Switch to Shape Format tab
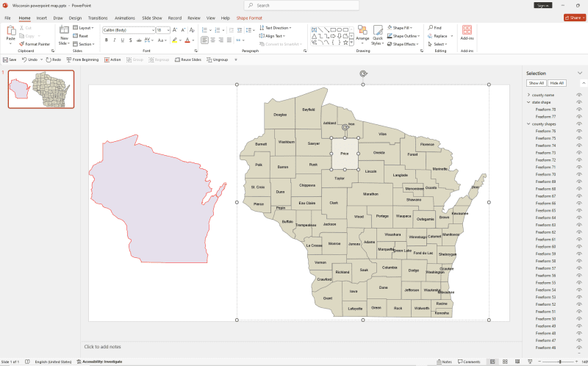588x366 pixels. (x=249, y=18)
